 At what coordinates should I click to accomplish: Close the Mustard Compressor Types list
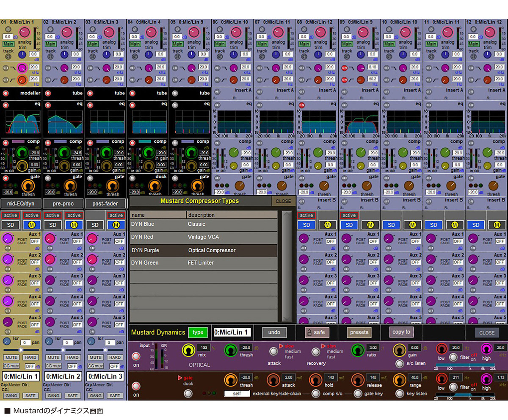(x=283, y=201)
